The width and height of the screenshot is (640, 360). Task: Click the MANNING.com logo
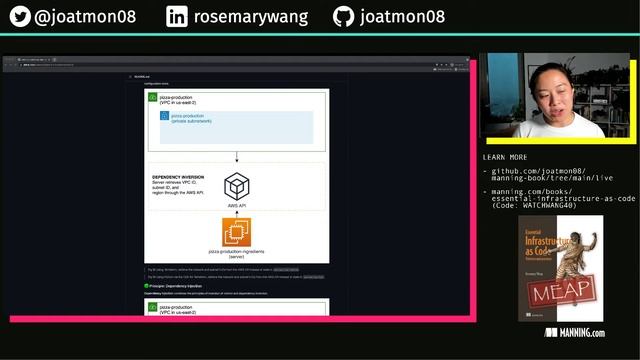pyautogui.click(x=575, y=333)
